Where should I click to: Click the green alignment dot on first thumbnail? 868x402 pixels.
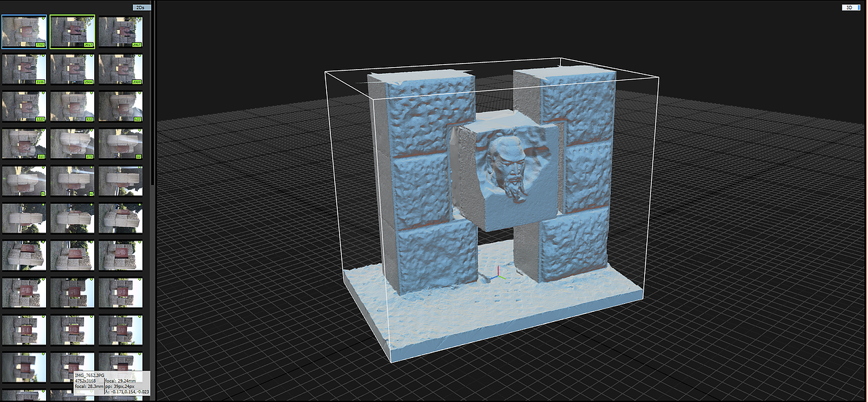pos(43,18)
